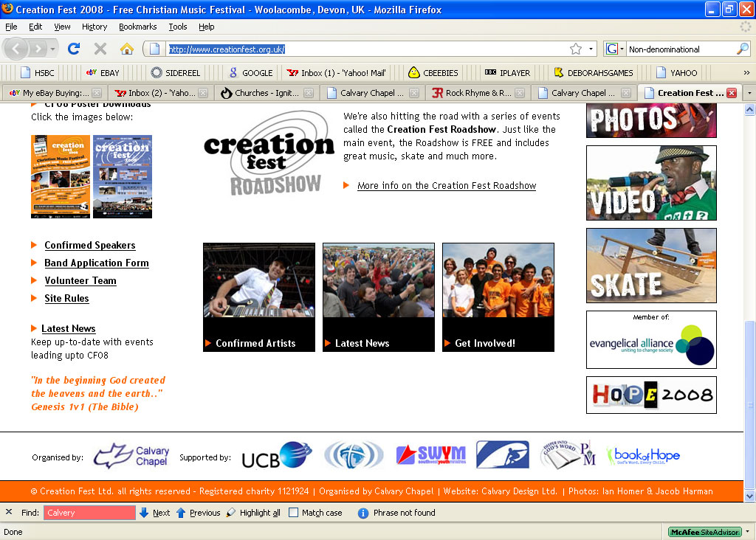Open the DEBORAHSGAMES bookmark
The width and height of the screenshot is (756, 540).
[594, 73]
